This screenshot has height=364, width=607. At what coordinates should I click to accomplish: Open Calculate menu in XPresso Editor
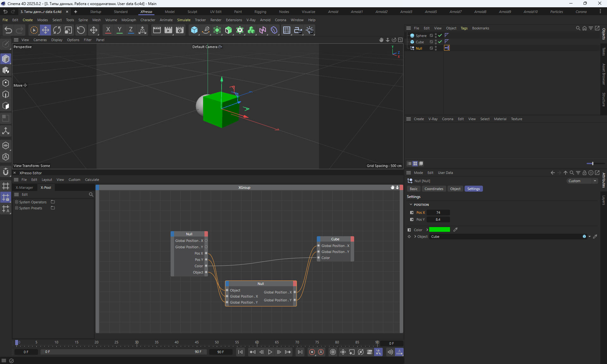tap(92, 180)
